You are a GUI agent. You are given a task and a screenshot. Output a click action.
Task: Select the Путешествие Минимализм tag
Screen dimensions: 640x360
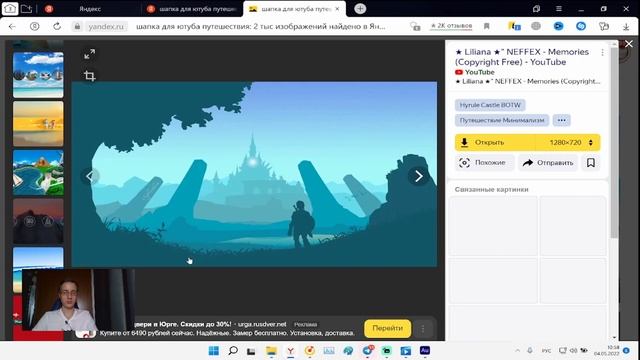point(502,120)
